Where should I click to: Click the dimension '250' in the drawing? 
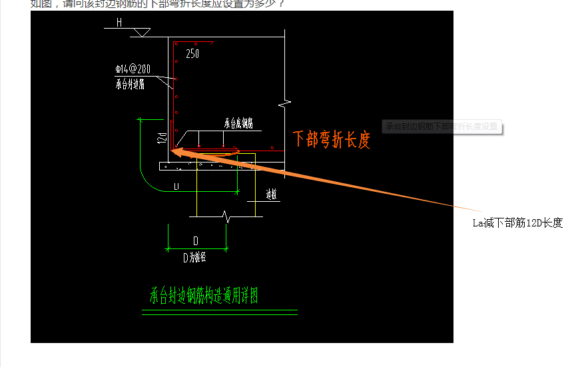click(192, 54)
